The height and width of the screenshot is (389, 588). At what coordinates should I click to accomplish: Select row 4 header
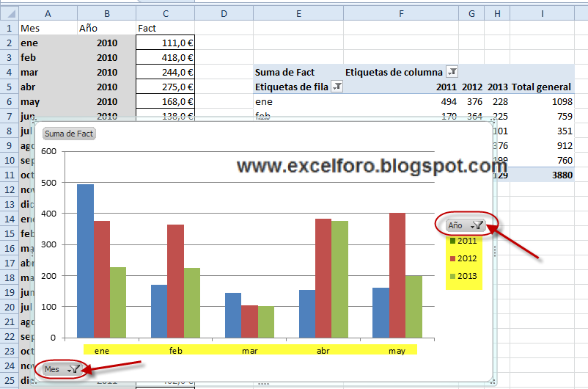pyautogui.click(x=10, y=72)
